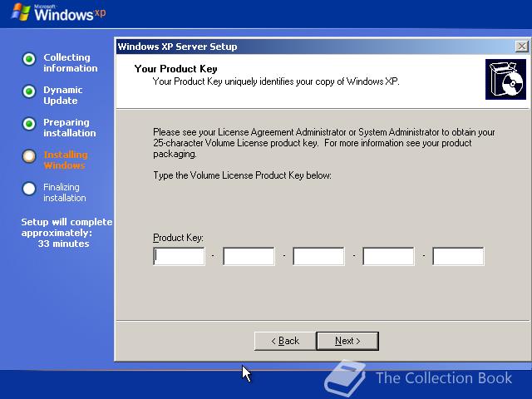Click the 'Dynamic Update' step text
Screen dimensions: 532x399
click(63, 96)
